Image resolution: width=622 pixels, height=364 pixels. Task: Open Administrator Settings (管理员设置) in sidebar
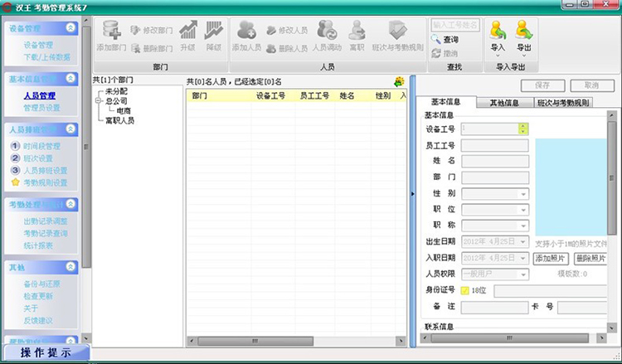[41, 108]
